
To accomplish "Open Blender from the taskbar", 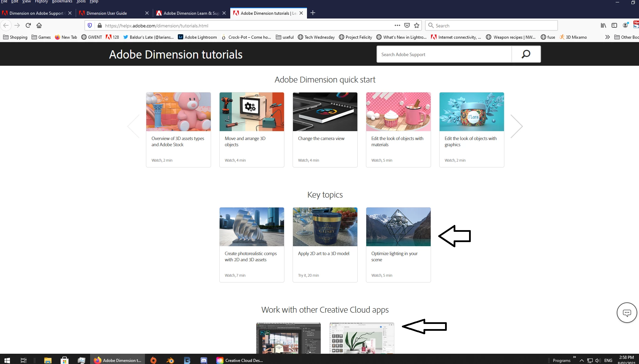I will [x=170, y=360].
